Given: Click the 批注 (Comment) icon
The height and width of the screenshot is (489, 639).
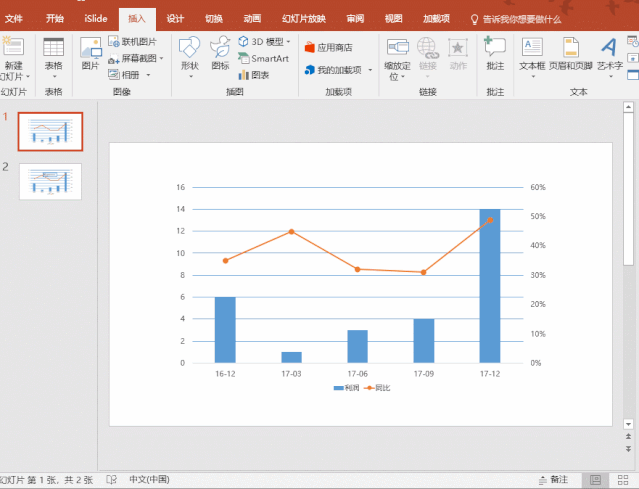Looking at the screenshot, I should click(494, 52).
